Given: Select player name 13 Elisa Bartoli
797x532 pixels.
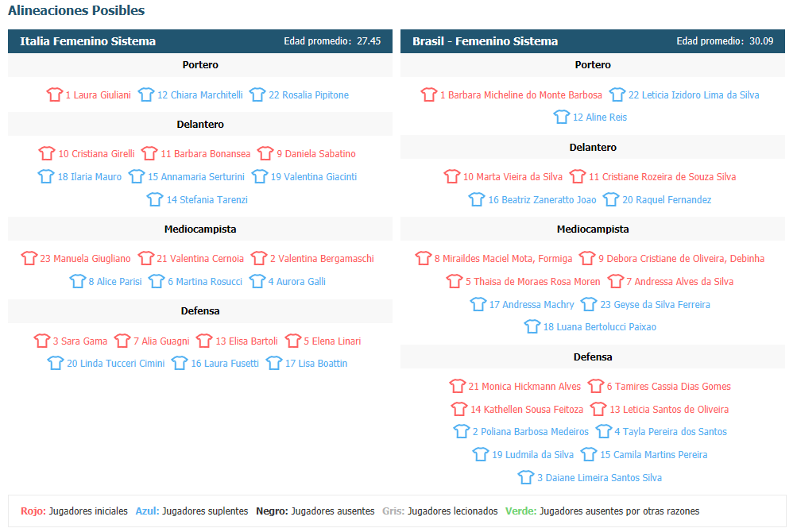Looking at the screenshot, I should 246,341.
